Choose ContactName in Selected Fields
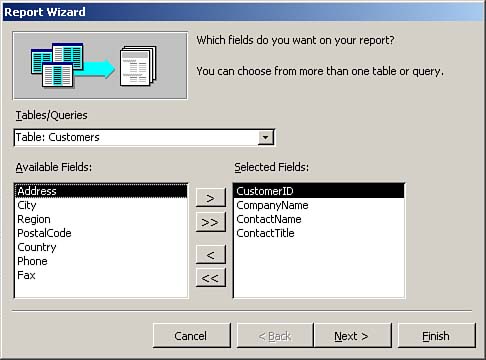 tap(319, 219)
